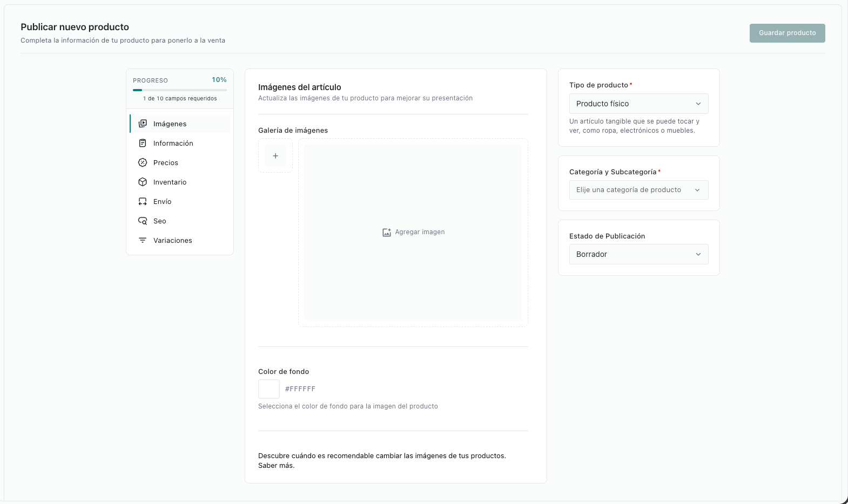Viewport: 848px width, 504px height.
Task: Click the chevron in the categoría dropdown
Action: pyautogui.click(x=697, y=190)
